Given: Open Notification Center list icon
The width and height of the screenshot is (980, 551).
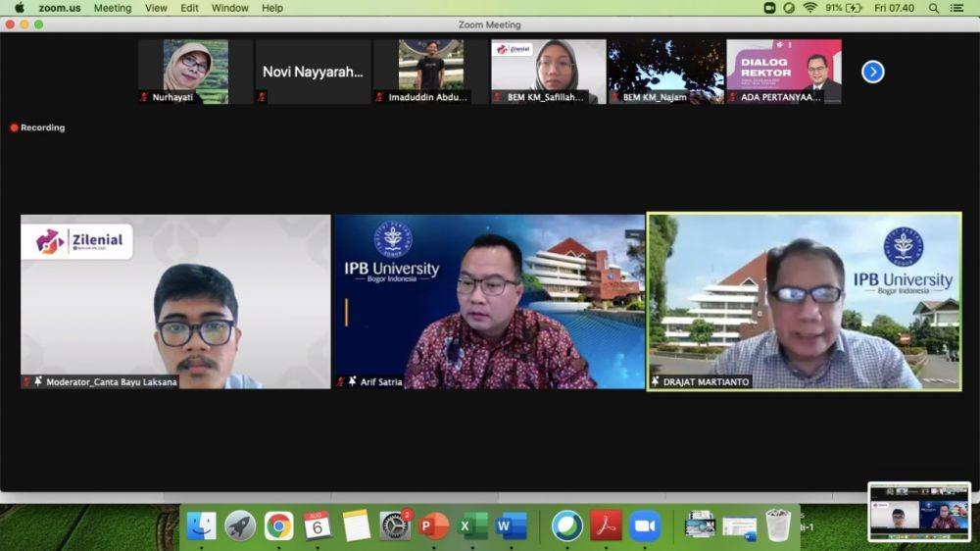Looking at the screenshot, I should [x=956, y=8].
